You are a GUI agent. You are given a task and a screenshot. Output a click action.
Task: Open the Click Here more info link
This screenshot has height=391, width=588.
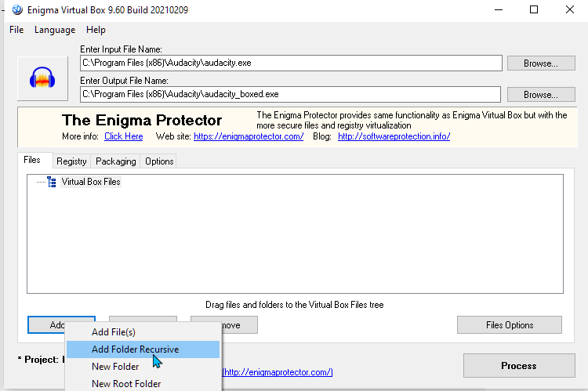click(x=123, y=136)
